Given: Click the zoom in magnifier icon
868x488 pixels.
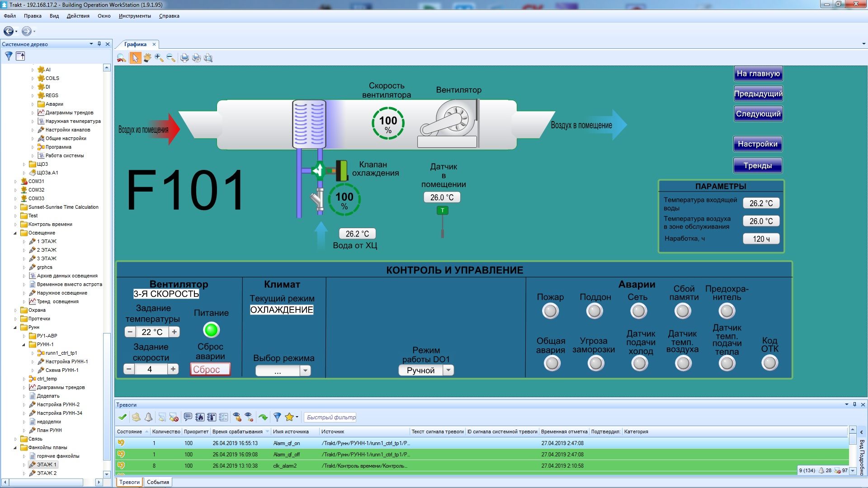Looking at the screenshot, I should click(159, 58).
